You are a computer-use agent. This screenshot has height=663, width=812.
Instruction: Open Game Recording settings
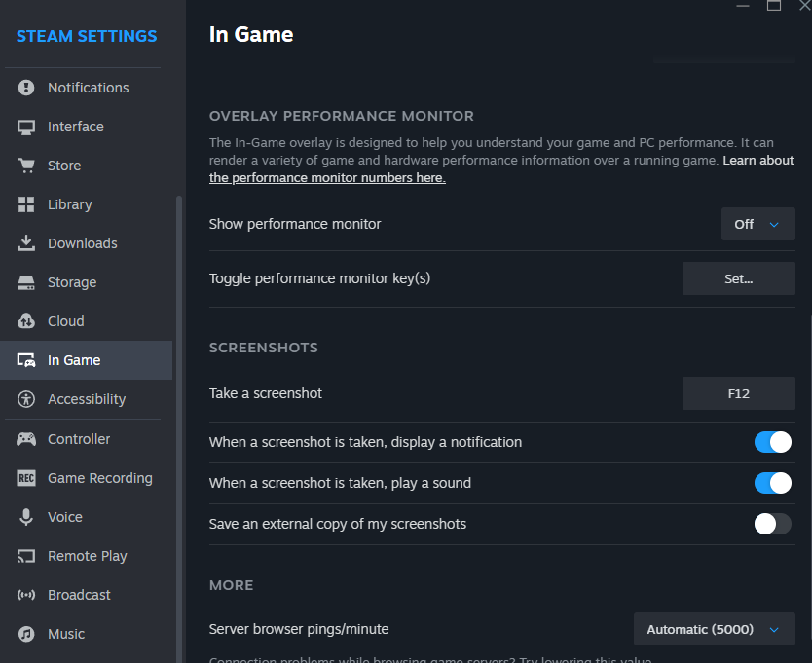86,478
